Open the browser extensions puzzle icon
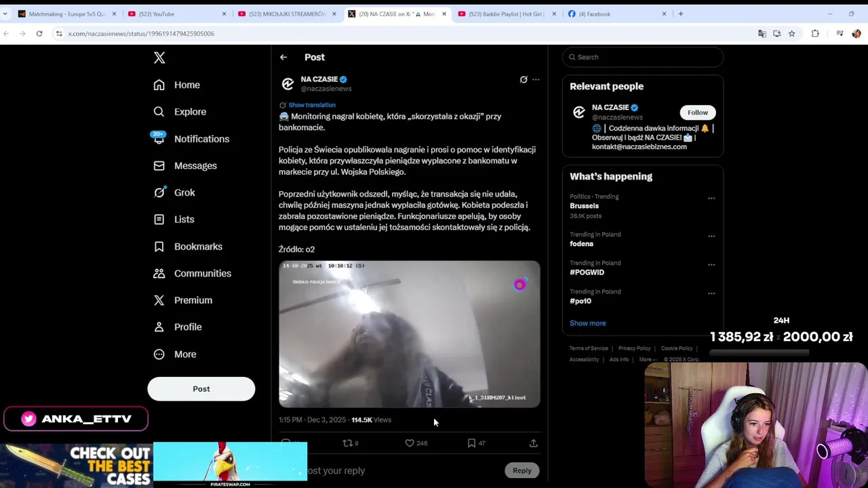Screen dimensions: 868x488 point(815,33)
